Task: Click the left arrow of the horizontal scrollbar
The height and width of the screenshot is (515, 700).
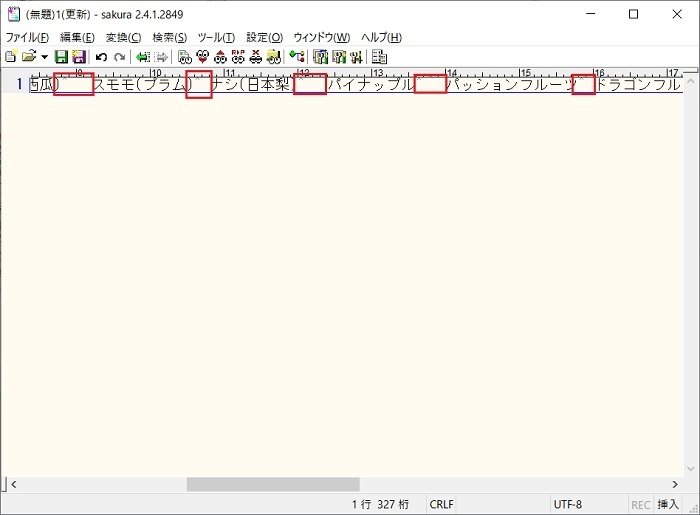Action: click(13, 484)
